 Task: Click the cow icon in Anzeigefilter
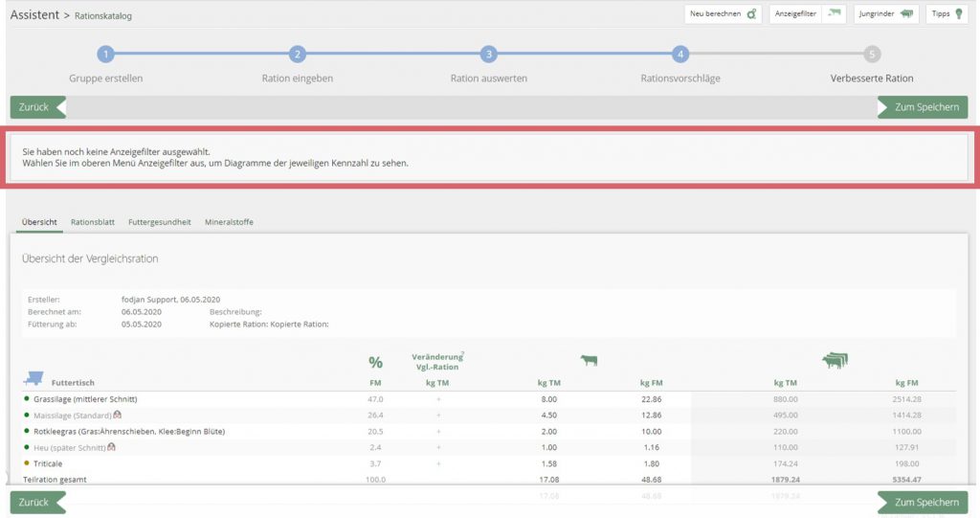click(x=835, y=12)
